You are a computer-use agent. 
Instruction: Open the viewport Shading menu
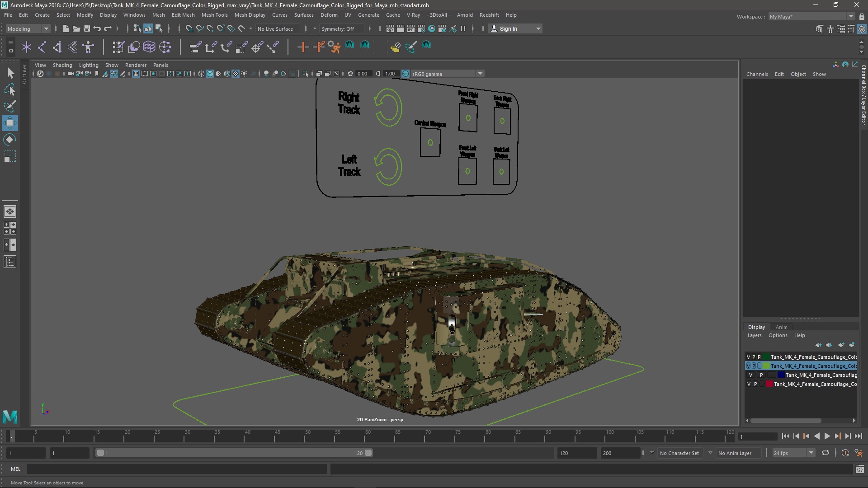[62, 65]
